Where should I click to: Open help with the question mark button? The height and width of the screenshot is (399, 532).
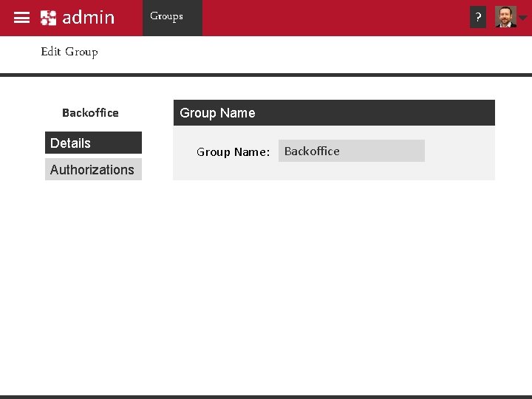(x=478, y=17)
